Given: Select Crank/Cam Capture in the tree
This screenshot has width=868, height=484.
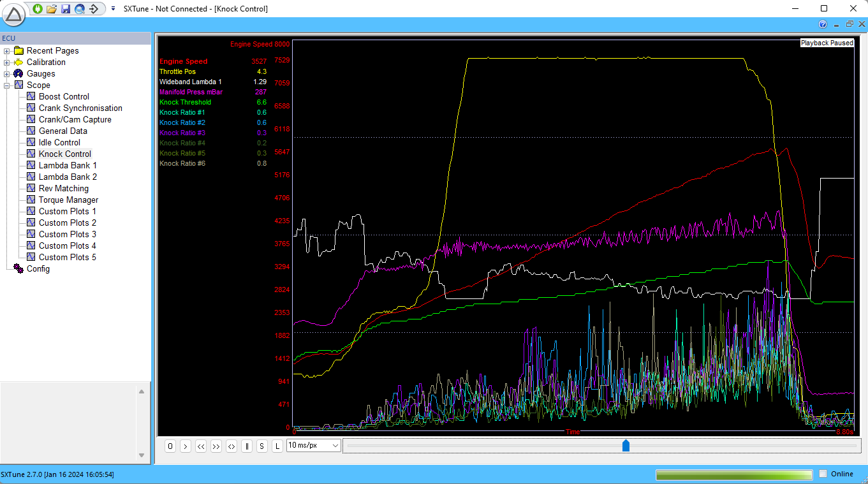Looking at the screenshot, I should pyautogui.click(x=75, y=120).
